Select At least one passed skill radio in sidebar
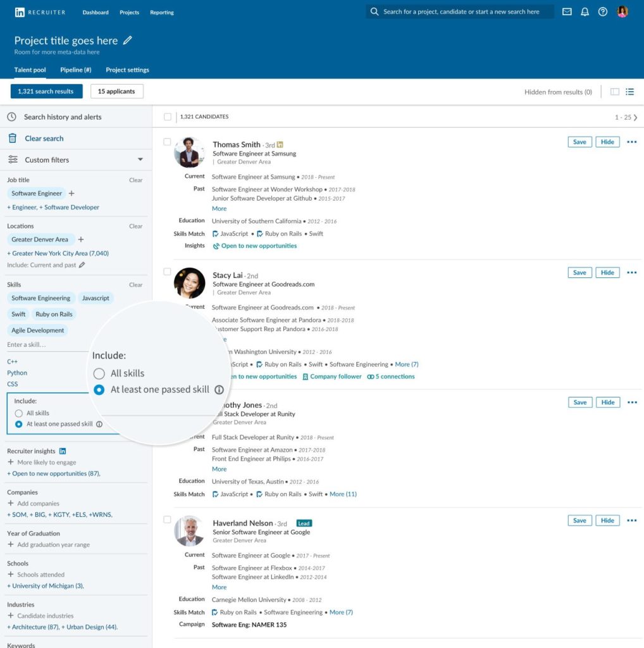The image size is (644, 648). (18, 424)
